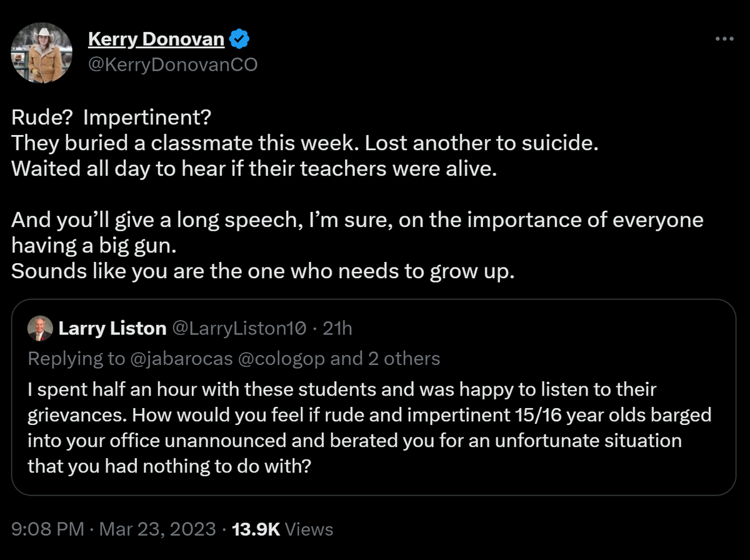Screen dimensions: 750x560
Task: Open the Kerry Donovan display name link
Action: click(156, 39)
